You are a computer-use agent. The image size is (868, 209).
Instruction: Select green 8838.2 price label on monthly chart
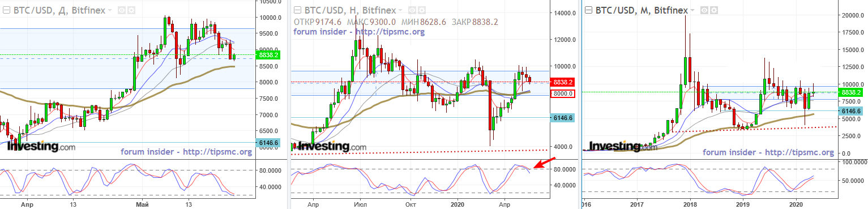pos(851,92)
